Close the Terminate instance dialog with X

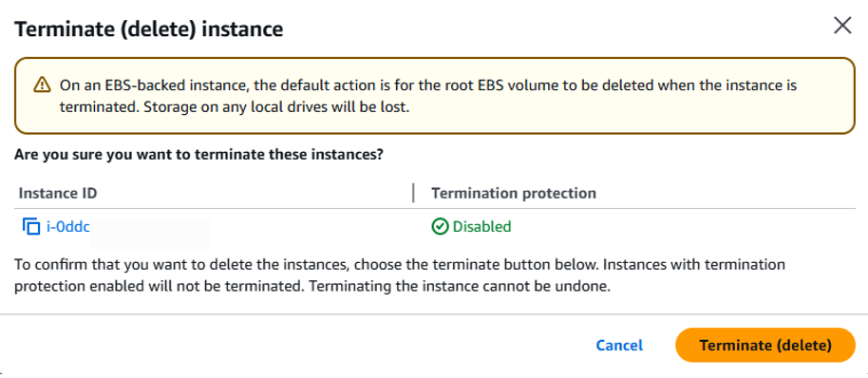842,26
